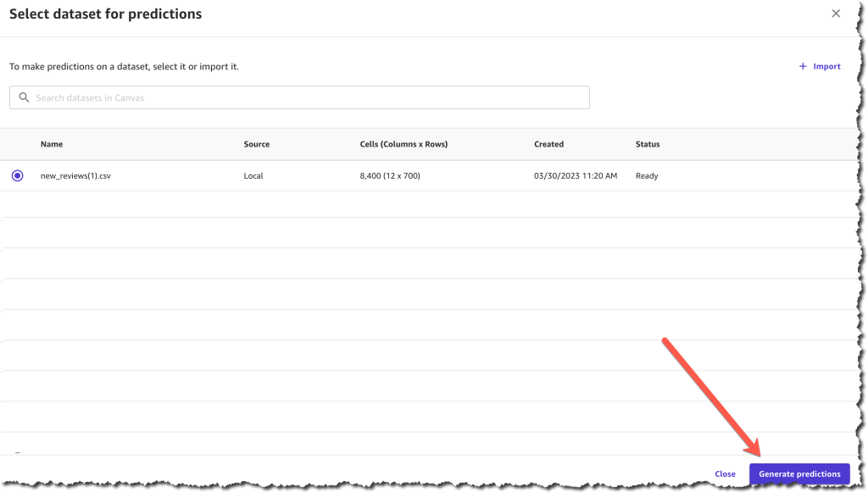Click the magnifying glass search icon
Screen dimensions: 868x493
pyautogui.click(x=24, y=97)
